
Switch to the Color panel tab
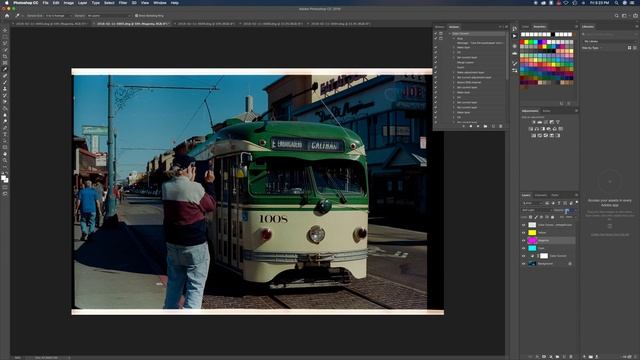pyautogui.click(x=525, y=27)
